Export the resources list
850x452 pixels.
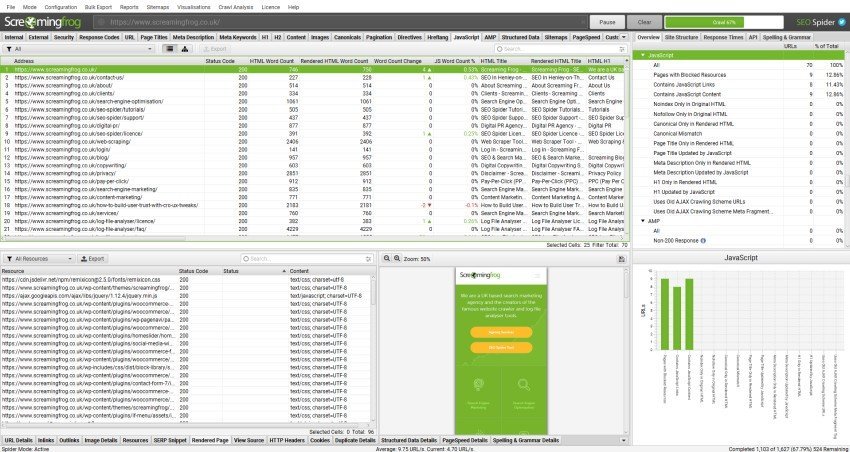click(x=94, y=258)
